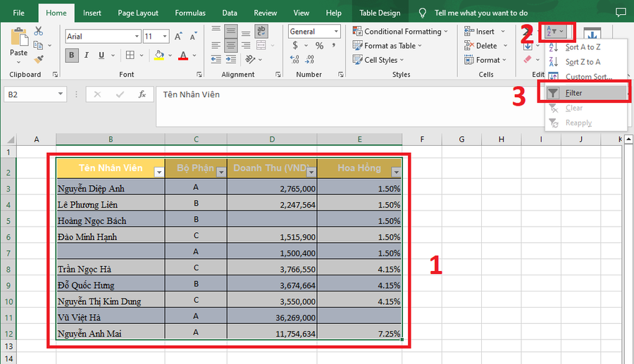Switch to the Page Layout tab
The width and height of the screenshot is (634, 364).
138,13
